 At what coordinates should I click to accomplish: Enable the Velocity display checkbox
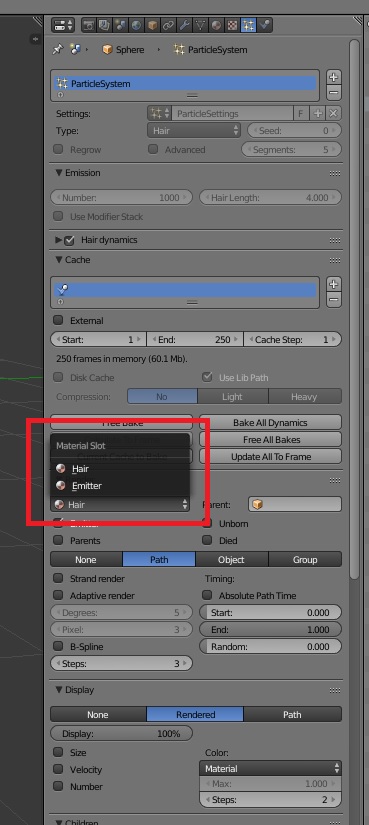pyautogui.click(x=59, y=769)
